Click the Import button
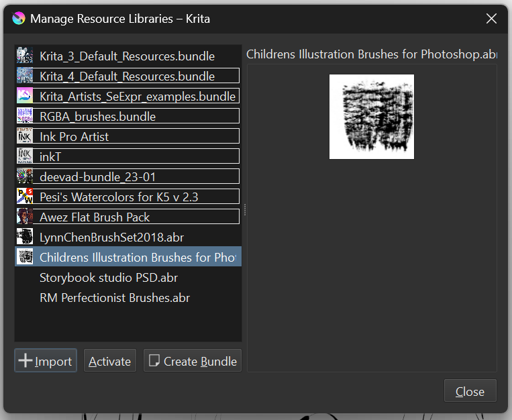This screenshot has width=512, height=420. tap(46, 360)
